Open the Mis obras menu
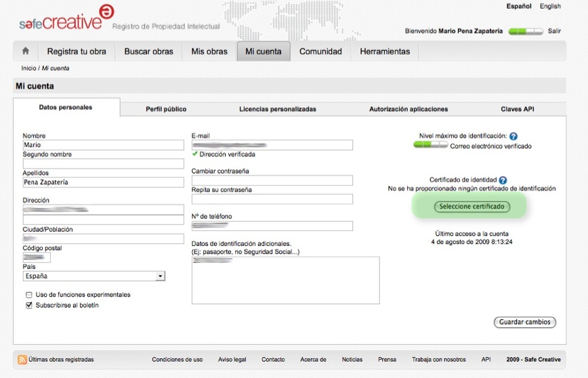 tap(209, 51)
